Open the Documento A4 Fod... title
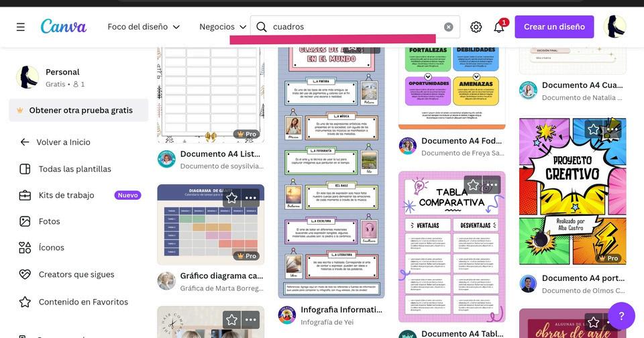The height and width of the screenshot is (338, 644). coord(462,141)
